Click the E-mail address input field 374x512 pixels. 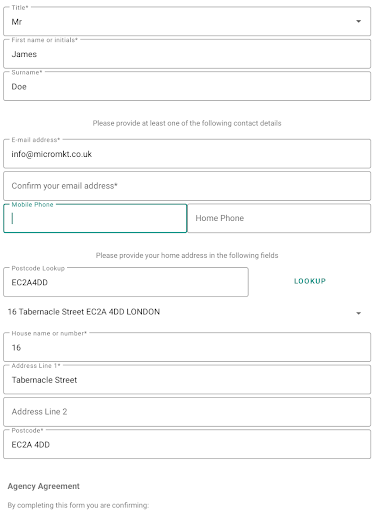(187, 154)
